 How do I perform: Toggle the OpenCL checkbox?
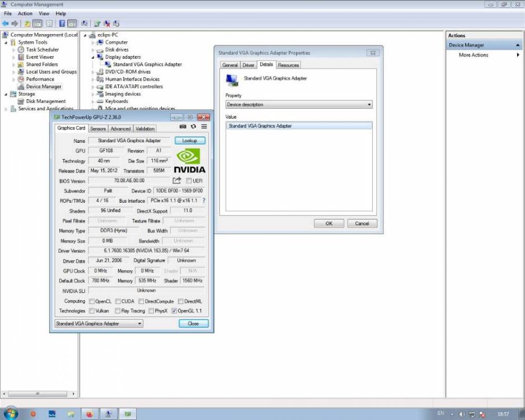(x=92, y=301)
